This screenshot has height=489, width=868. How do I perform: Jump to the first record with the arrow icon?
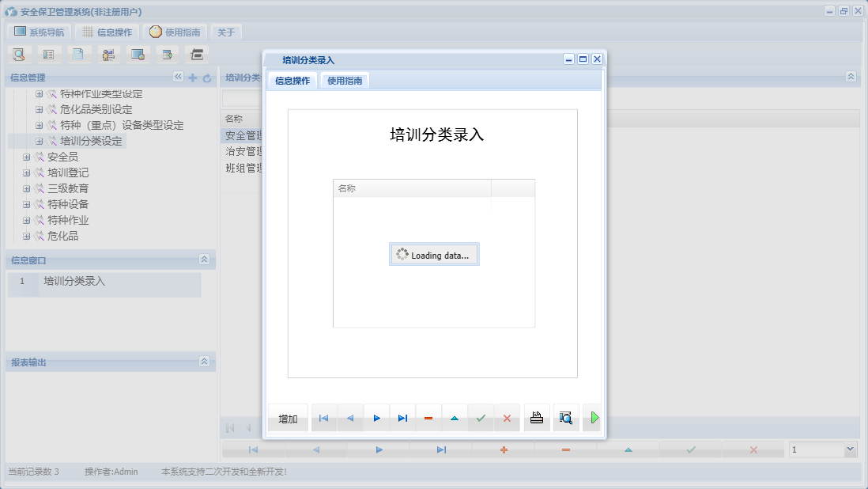tap(323, 417)
